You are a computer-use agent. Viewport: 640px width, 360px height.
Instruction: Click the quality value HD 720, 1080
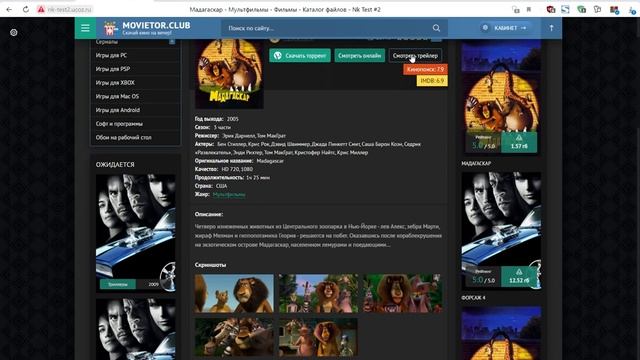(237, 169)
